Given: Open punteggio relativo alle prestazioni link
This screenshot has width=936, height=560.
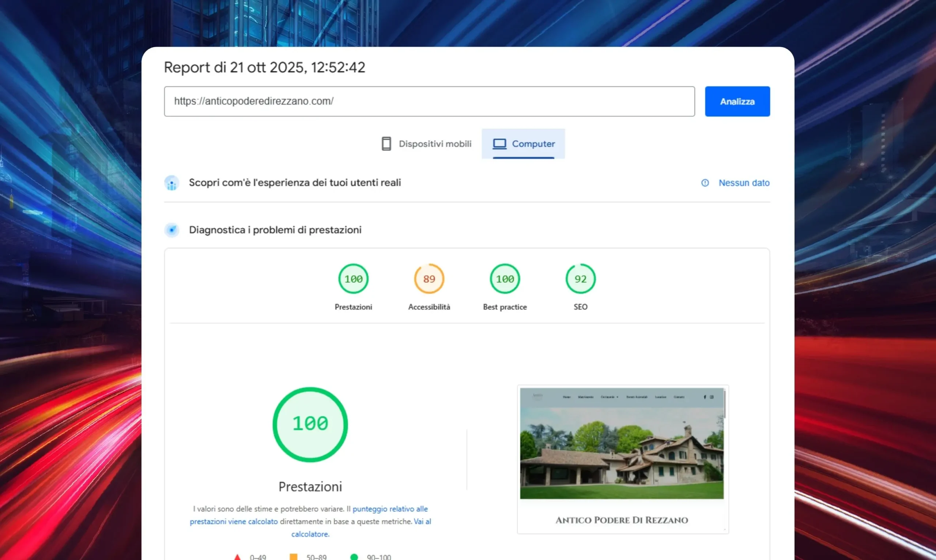Looking at the screenshot, I should (x=390, y=509).
